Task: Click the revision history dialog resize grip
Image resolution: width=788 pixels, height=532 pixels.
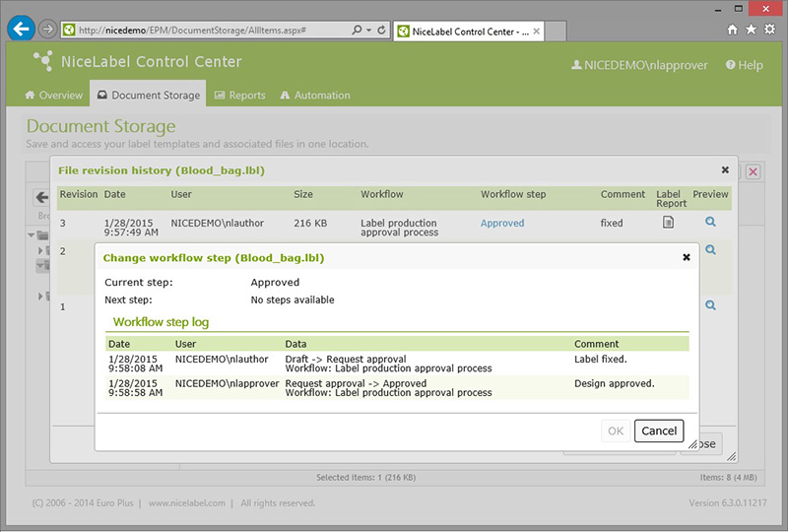Action: click(x=732, y=456)
